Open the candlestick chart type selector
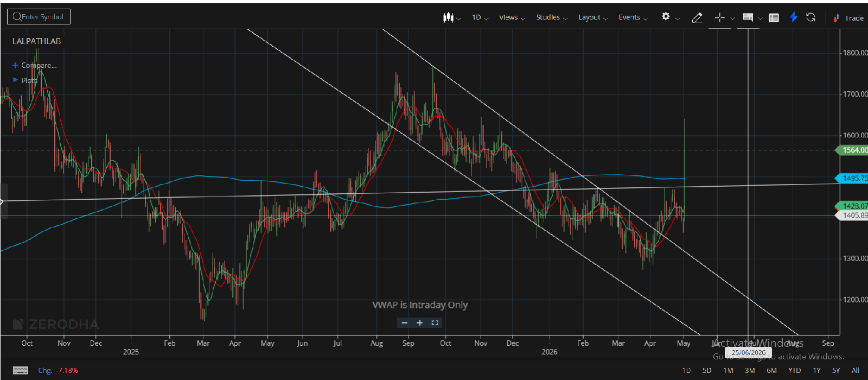This screenshot has height=380, width=868. tap(448, 17)
